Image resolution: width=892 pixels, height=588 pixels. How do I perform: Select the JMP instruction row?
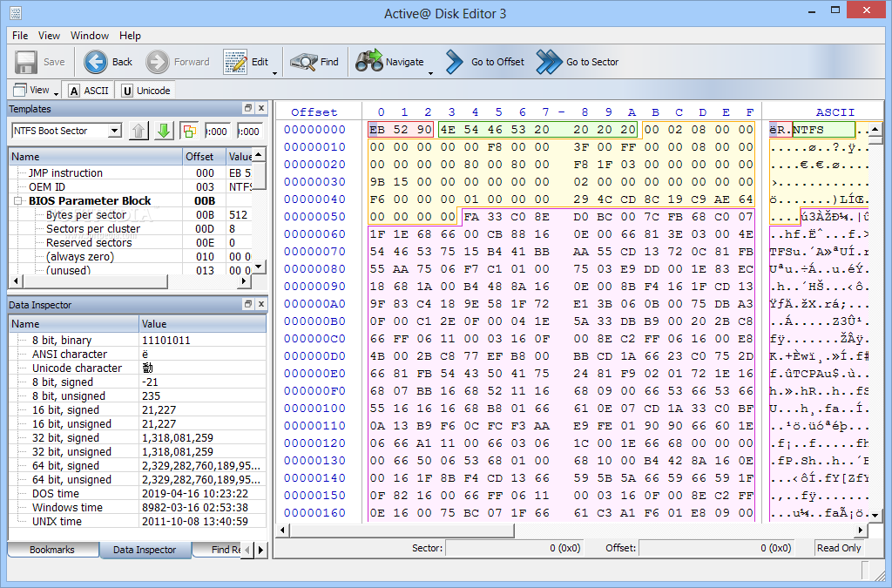(x=132, y=172)
